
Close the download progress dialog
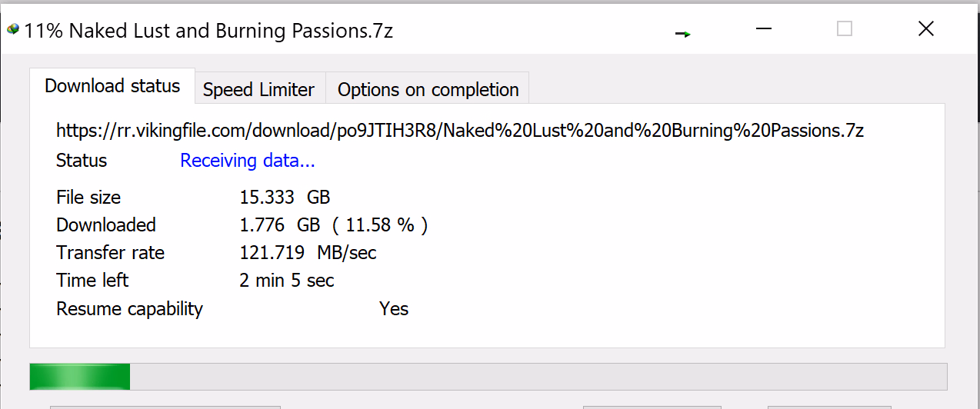(x=926, y=29)
